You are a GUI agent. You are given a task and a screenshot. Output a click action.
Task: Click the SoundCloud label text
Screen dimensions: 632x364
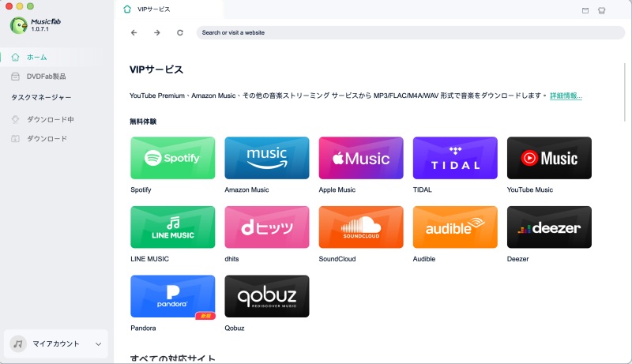[337, 259]
